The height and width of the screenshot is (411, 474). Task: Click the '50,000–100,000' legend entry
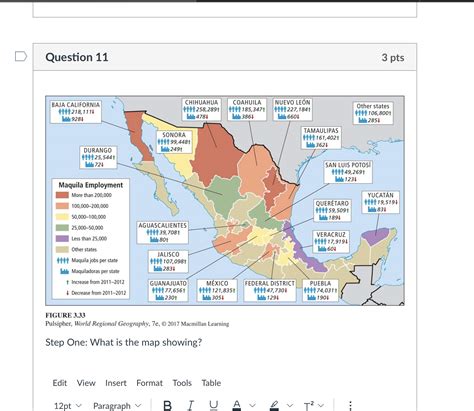[81, 217]
